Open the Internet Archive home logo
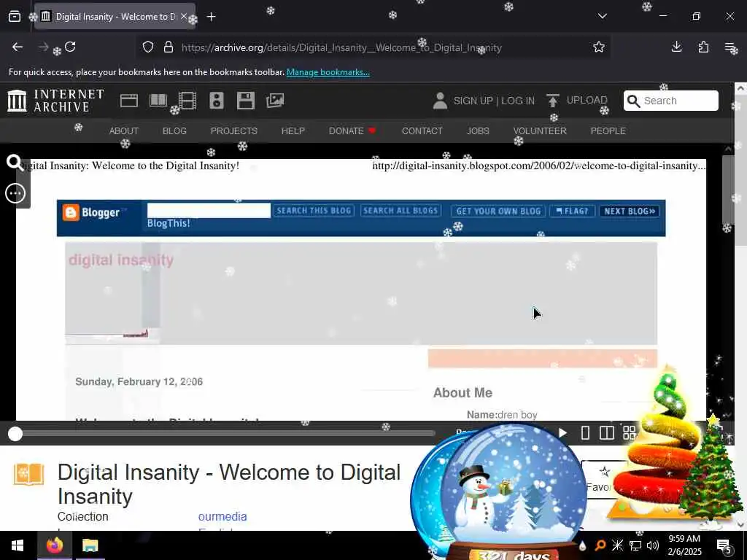This screenshot has height=560, width=747. point(55,101)
